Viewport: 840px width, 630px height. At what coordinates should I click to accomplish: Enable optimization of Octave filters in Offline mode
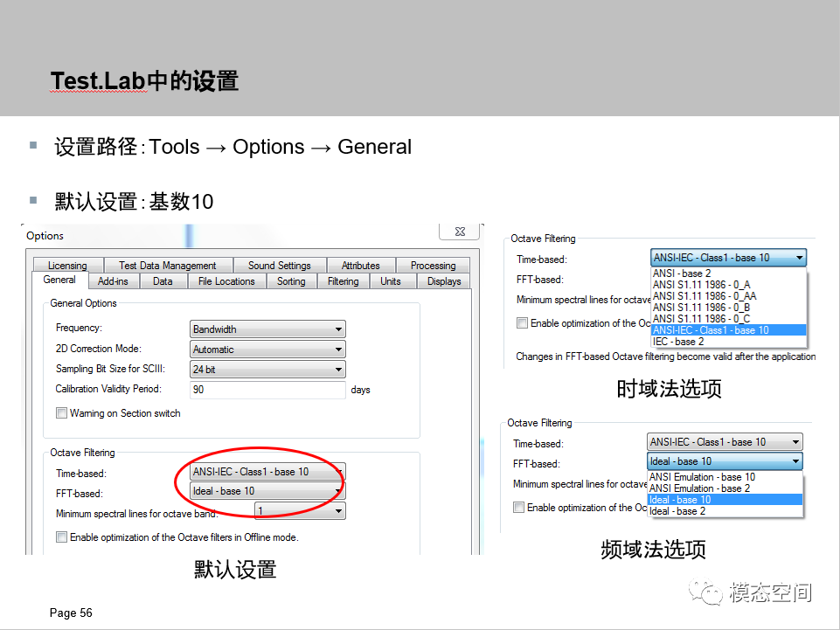point(61,537)
